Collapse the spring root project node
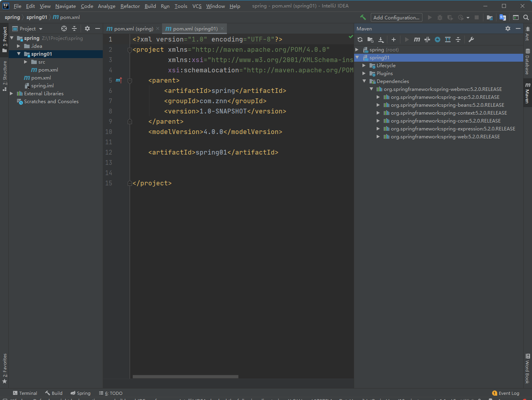Image resolution: width=532 pixels, height=400 pixels. [x=12, y=38]
